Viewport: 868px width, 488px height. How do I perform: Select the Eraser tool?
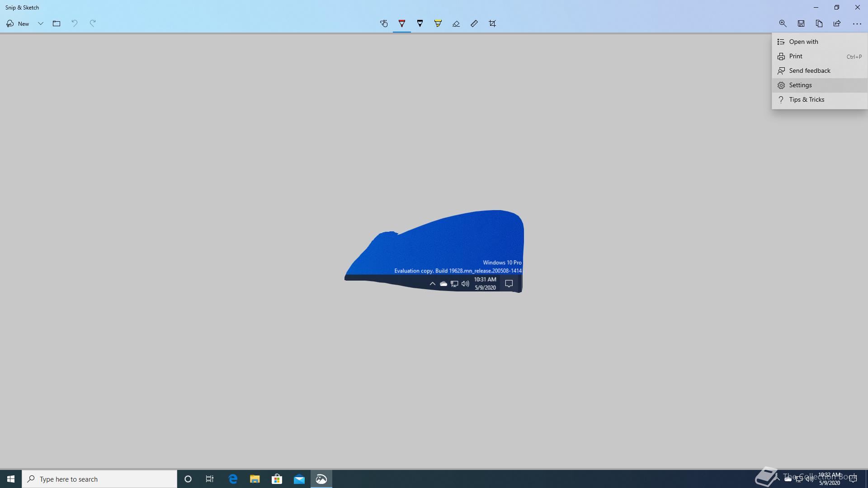(x=456, y=23)
